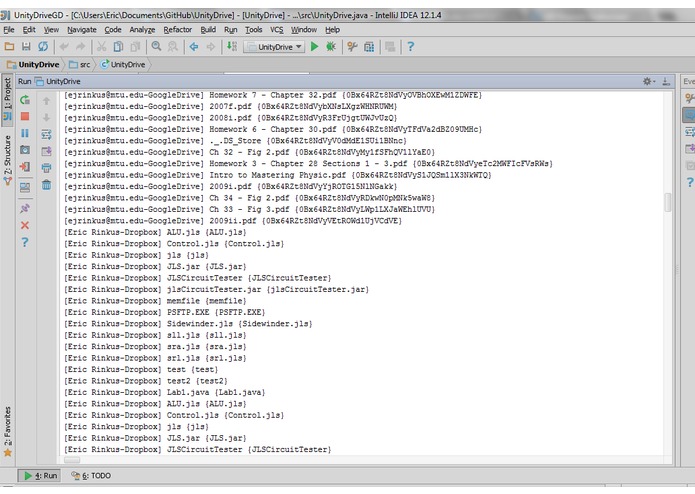
Task: Click the ._.DS_Store console output line
Action: click(235, 141)
